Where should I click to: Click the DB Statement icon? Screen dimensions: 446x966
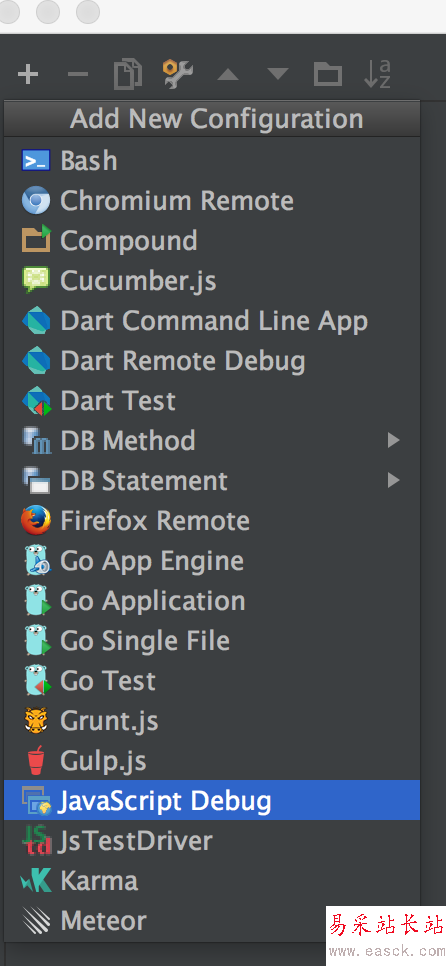tap(36, 481)
